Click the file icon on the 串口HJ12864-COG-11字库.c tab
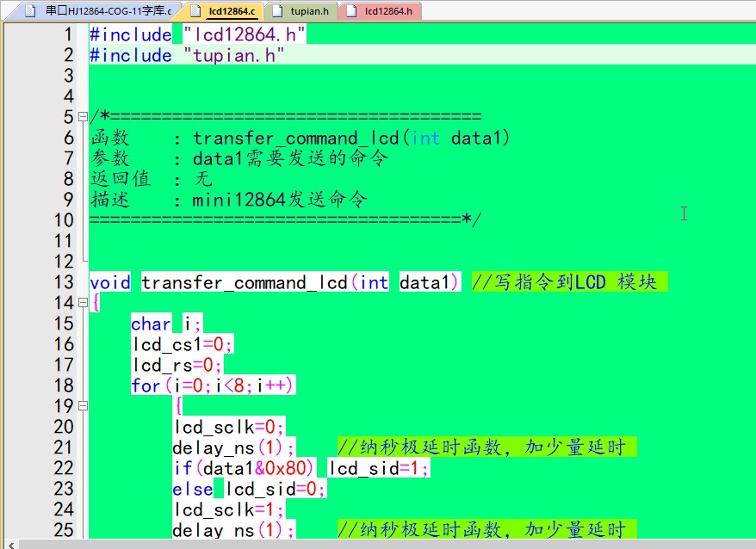Viewport: 756px width, 549px height. 31,11
